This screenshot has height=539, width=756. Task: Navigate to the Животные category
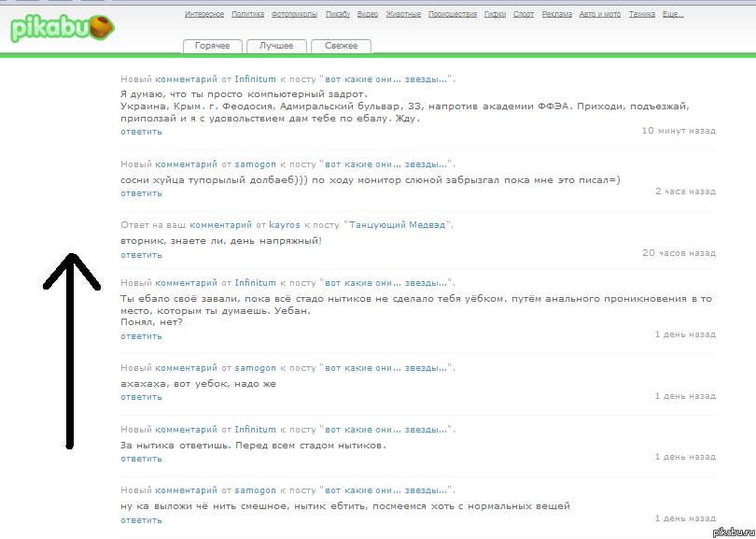[403, 15]
